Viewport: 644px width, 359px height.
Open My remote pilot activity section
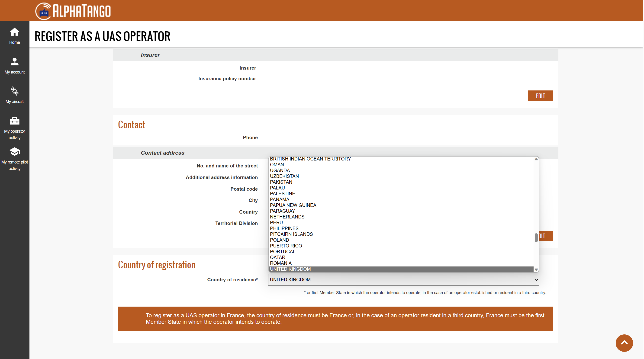[15, 159]
